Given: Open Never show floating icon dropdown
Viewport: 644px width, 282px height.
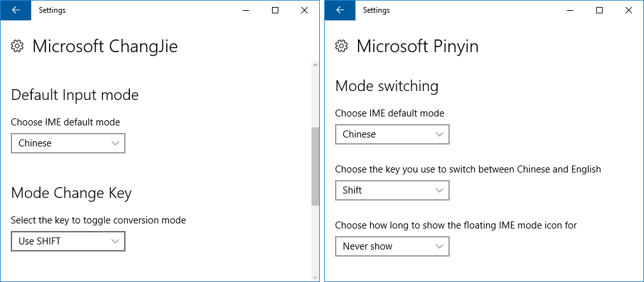Looking at the screenshot, I should tap(392, 246).
